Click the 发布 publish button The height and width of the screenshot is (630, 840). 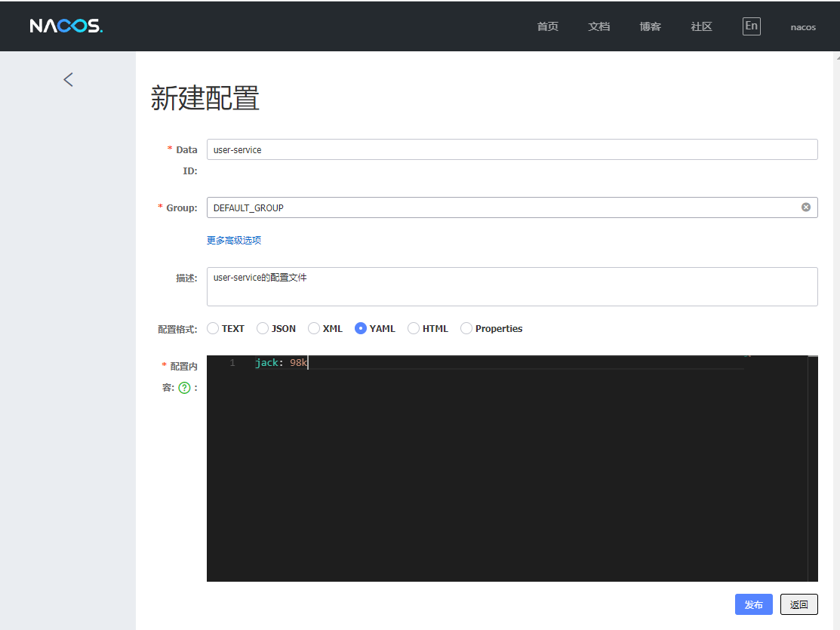[753, 604]
